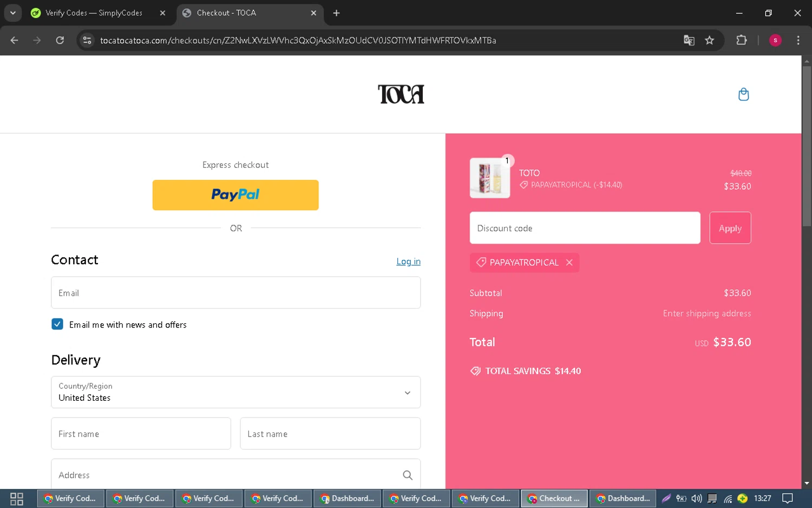The width and height of the screenshot is (812, 508).
Task: Click the translate page icon
Action: [x=689, y=40]
